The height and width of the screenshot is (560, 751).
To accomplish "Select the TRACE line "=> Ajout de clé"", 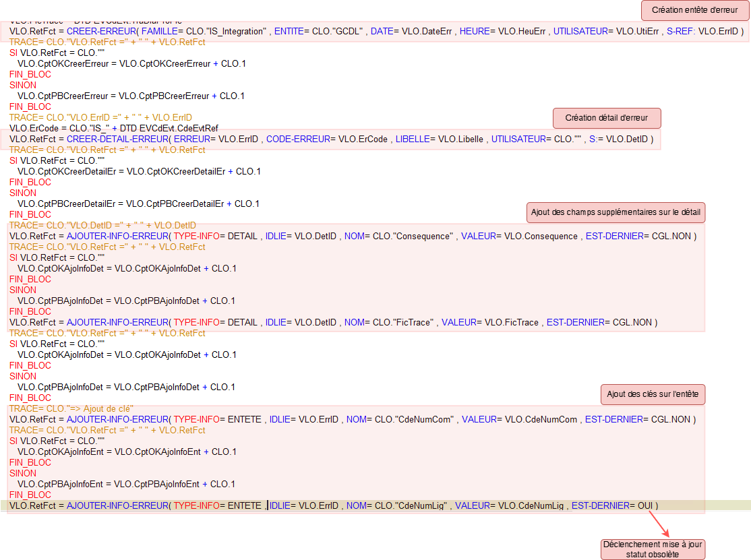I will [x=71, y=408].
